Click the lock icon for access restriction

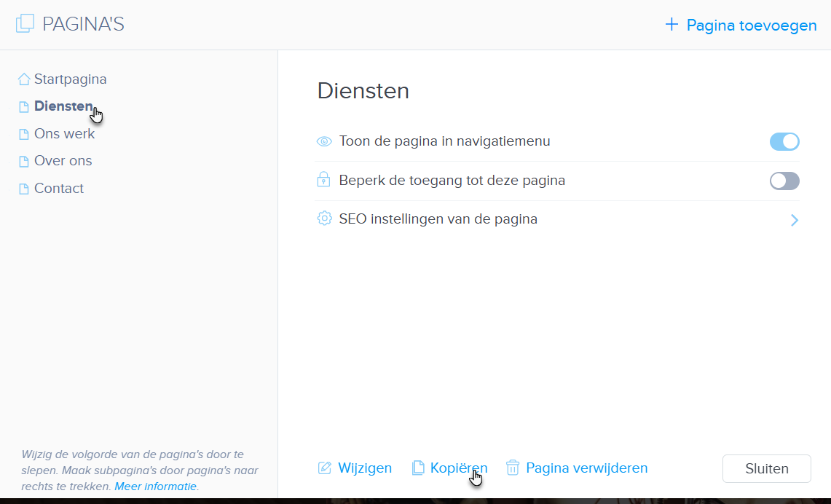(324, 180)
